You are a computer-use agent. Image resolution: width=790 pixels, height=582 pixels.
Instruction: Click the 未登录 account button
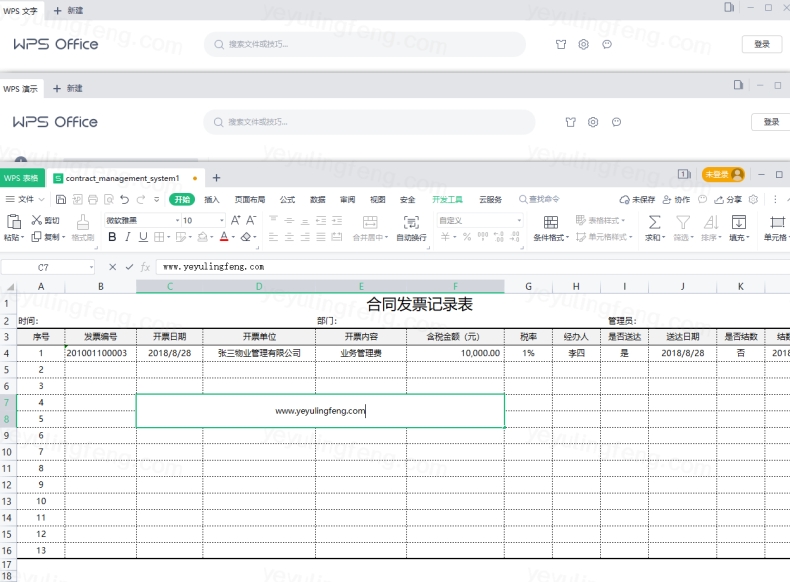point(723,174)
